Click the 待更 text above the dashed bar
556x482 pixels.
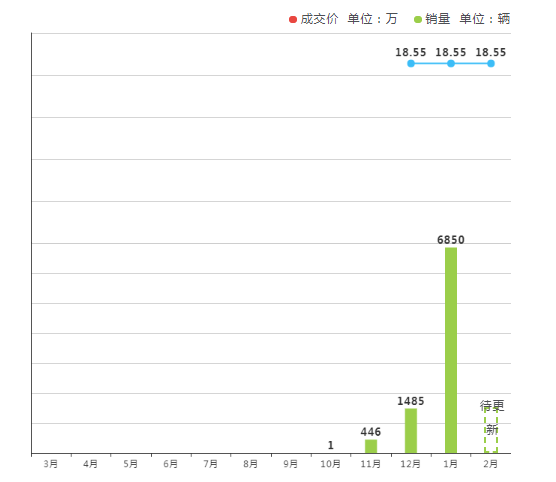[x=492, y=405]
